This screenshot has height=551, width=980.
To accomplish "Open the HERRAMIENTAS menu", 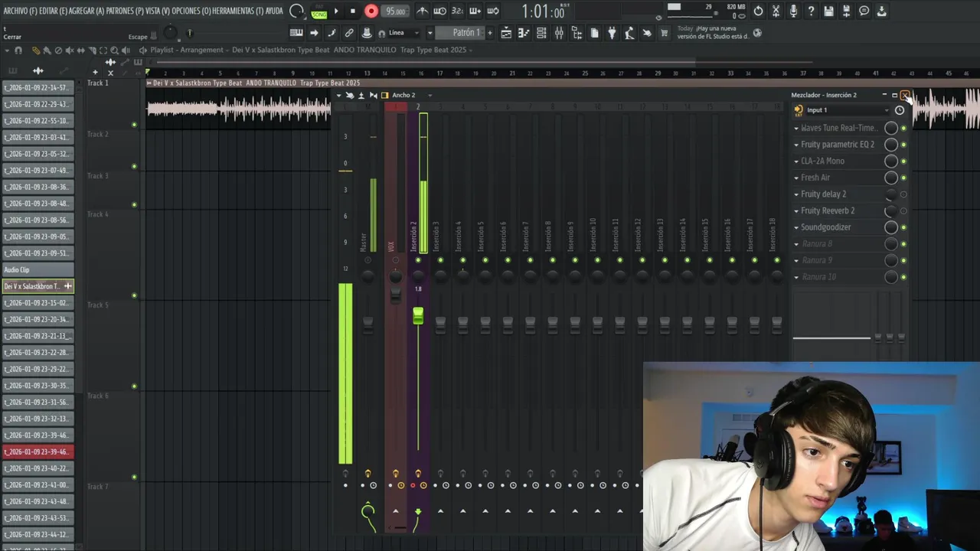I will point(237,11).
